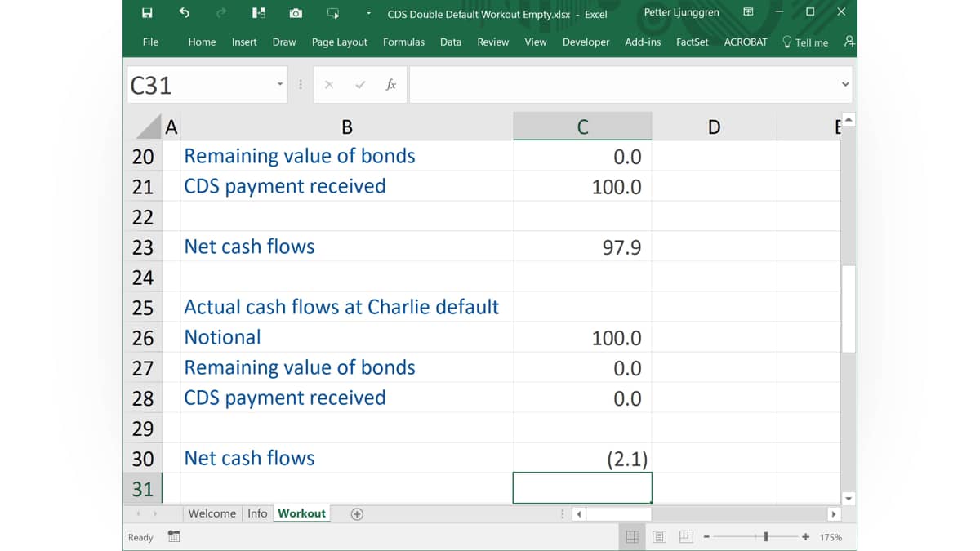Image resolution: width=980 pixels, height=551 pixels.
Task: Open the FactSet tab
Action: (x=693, y=42)
